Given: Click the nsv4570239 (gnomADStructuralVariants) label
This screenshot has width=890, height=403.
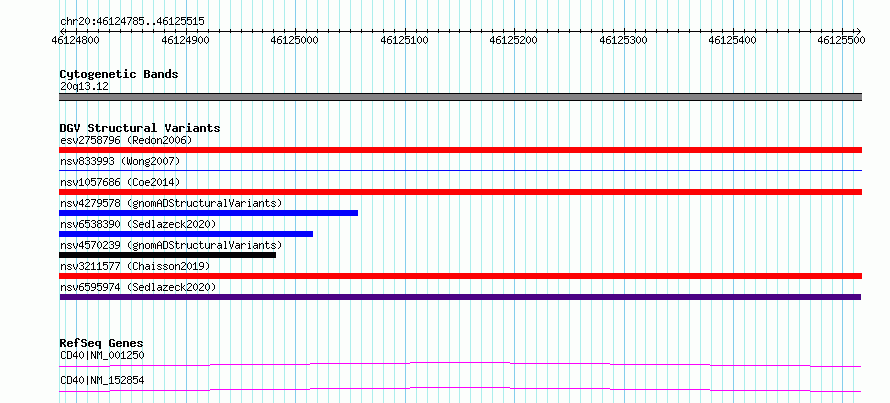Looking at the screenshot, I should (171, 245).
